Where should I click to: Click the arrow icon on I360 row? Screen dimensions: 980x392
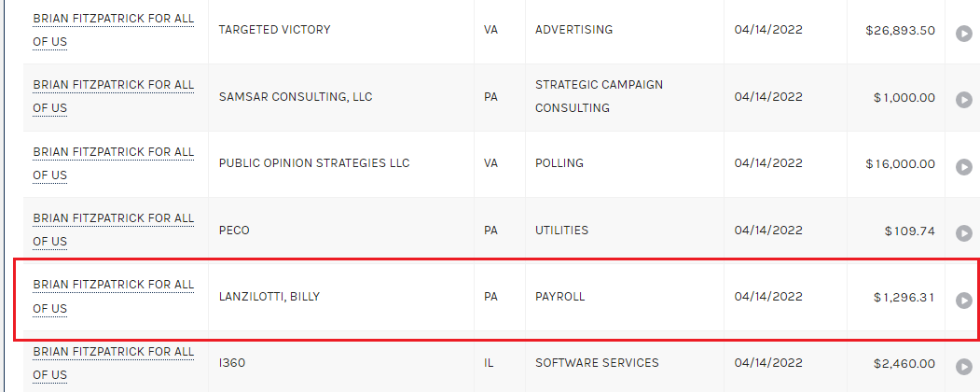point(964,367)
